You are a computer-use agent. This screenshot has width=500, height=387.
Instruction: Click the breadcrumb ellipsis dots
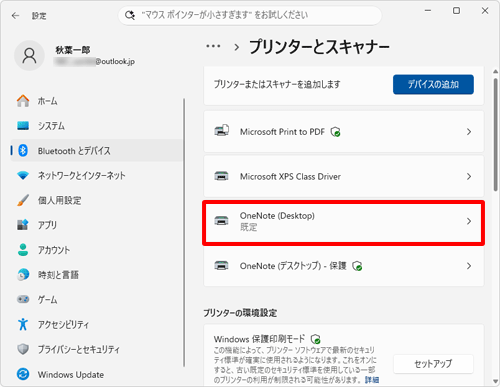coord(213,46)
